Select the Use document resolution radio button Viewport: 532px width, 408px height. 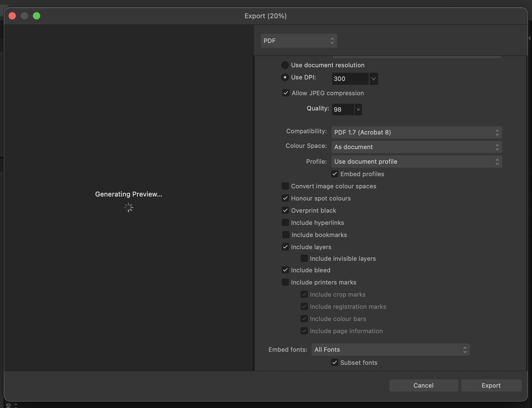tap(285, 65)
